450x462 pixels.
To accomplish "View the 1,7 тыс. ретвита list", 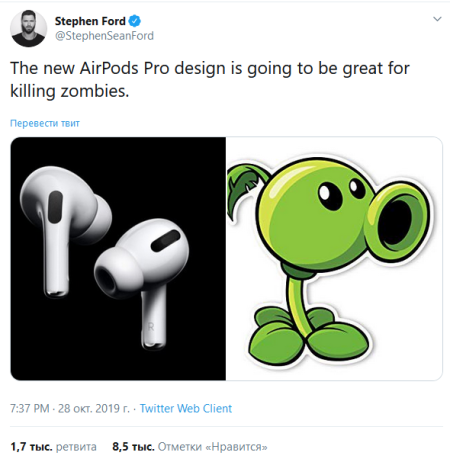I will (x=53, y=447).
